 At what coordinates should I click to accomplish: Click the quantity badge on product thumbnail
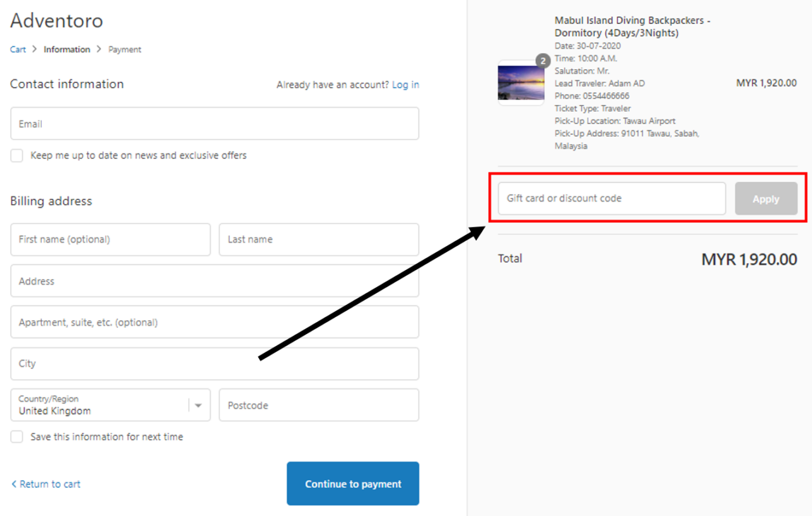(x=543, y=61)
